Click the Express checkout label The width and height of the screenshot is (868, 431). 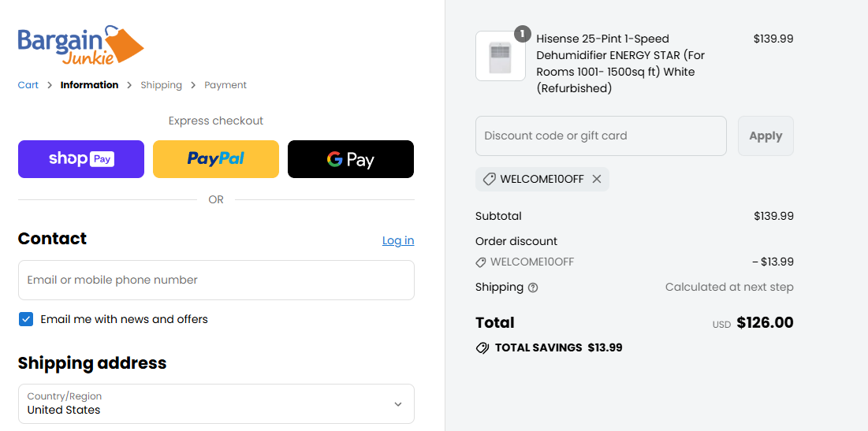coord(216,121)
